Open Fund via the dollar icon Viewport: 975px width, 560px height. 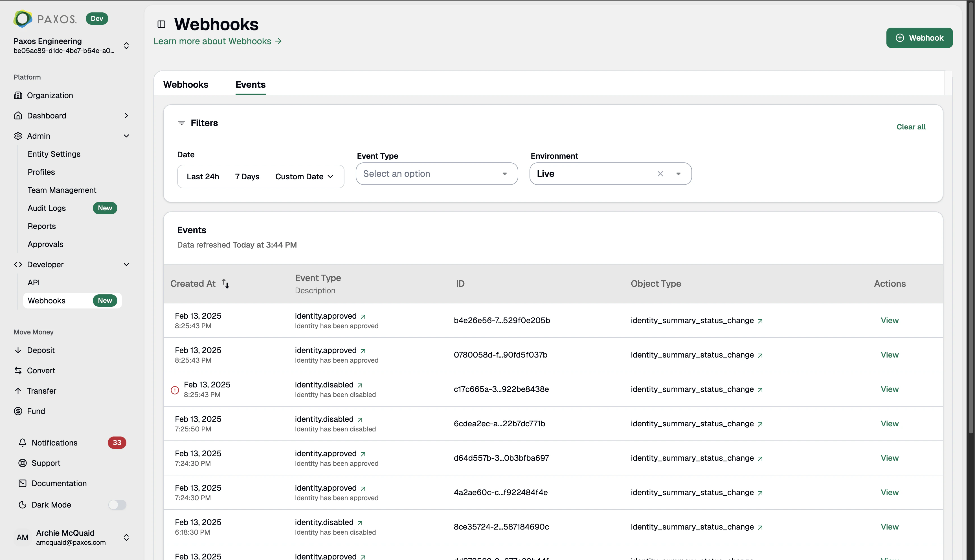tap(18, 411)
